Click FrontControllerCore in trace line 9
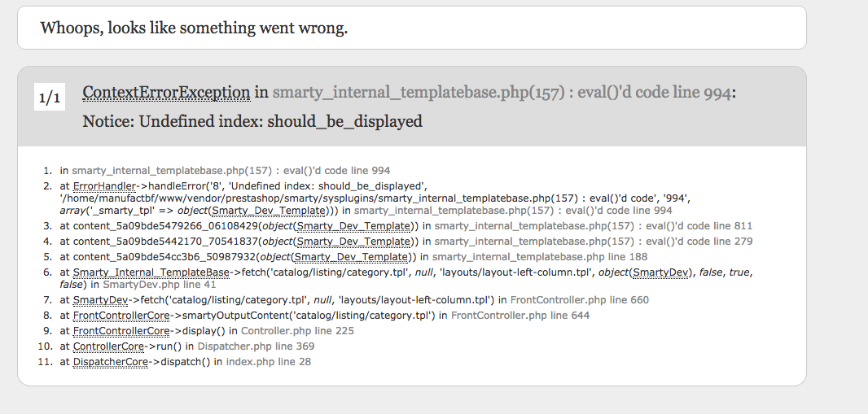The height and width of the screenshot is (414, 868). (x=121, y=331)
